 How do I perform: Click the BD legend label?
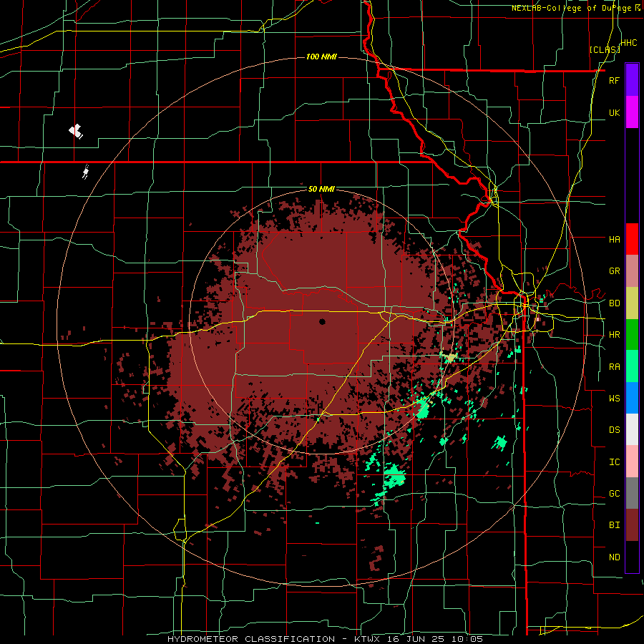click(614, 303)
